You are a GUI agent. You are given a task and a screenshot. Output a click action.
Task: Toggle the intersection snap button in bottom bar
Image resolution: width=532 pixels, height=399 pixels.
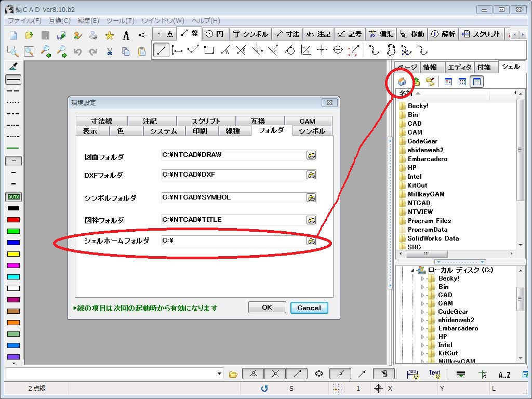(275, 374)
